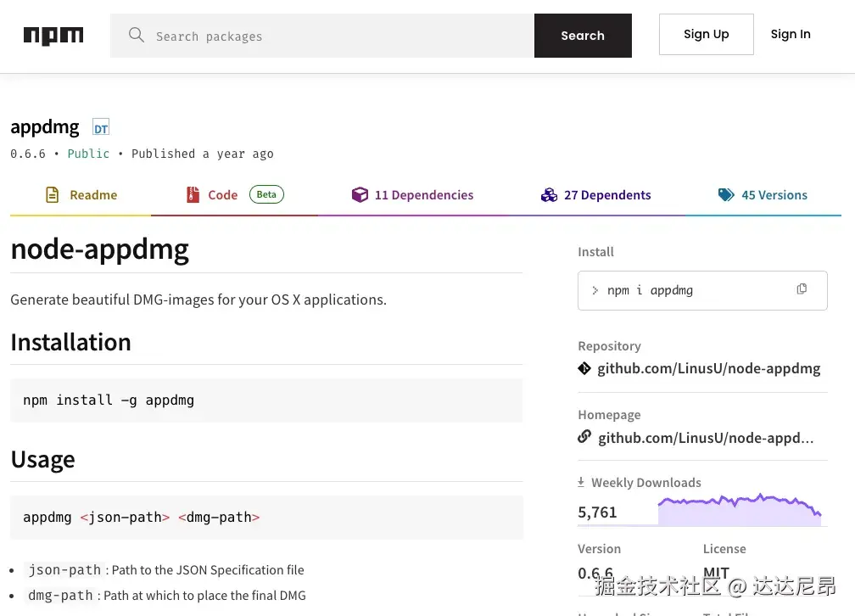Focus the Search packages input field
855x616 pixels.
[339, 36]
